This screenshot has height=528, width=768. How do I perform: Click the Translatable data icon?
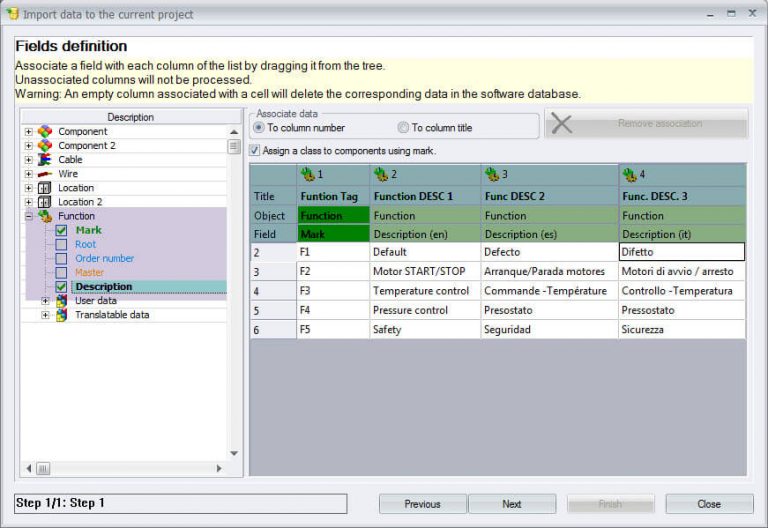pos(61,315)
